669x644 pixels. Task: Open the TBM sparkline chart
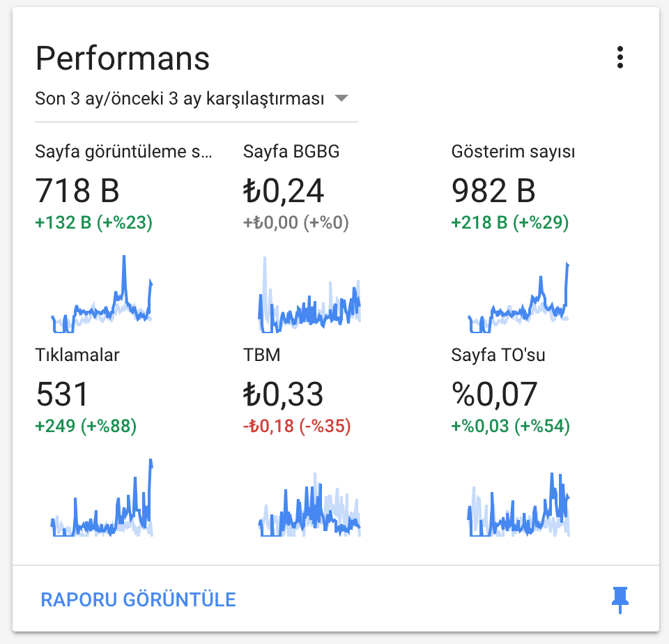(309, 505)
